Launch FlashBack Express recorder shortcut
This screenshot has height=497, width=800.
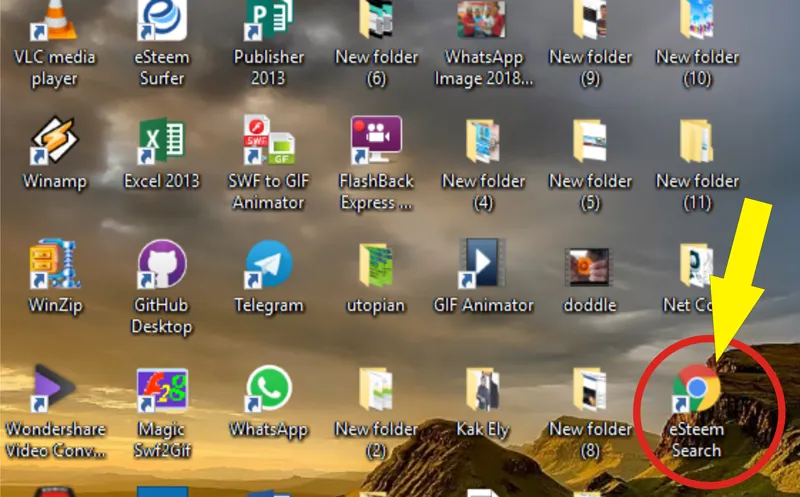click(x=376, y=140)
